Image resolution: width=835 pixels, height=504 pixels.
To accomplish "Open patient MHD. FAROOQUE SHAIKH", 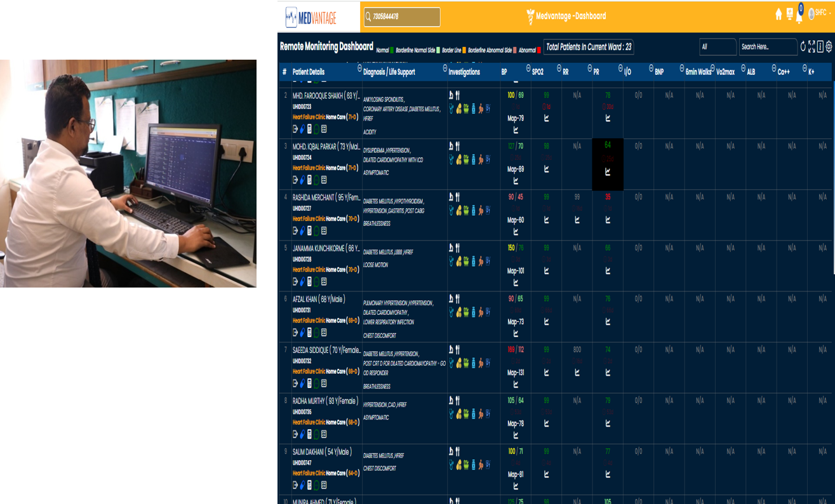I will click(x=326, y=95).
